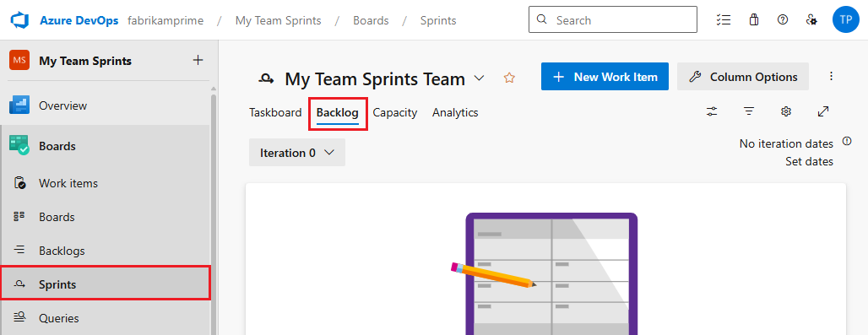Enter full screen mode with arrows icon
This screenshot has height=335, width=868.
coord(823,111)
